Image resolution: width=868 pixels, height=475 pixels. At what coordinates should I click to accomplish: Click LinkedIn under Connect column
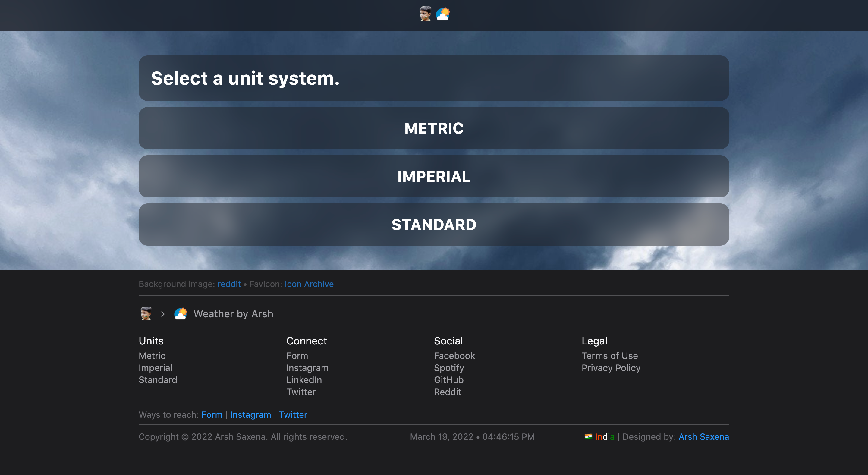click(x=304, y=380)
